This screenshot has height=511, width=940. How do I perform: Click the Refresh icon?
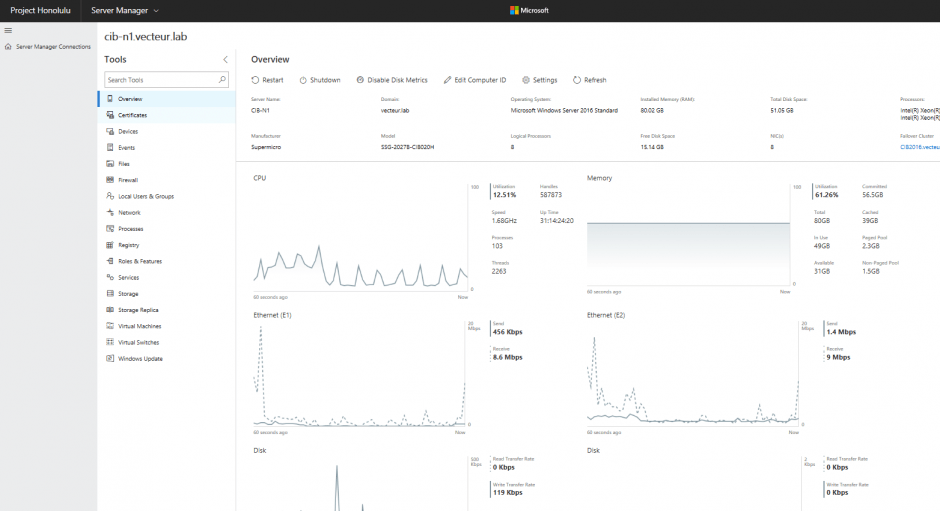click(x=577, y=80)
